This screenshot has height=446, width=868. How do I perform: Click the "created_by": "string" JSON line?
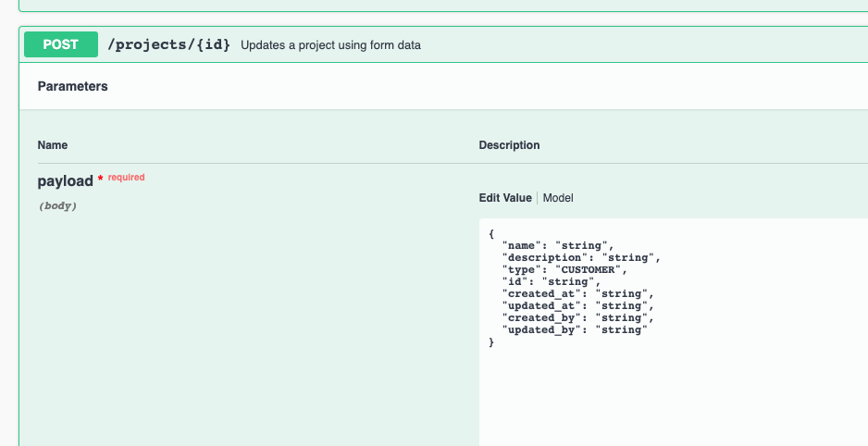[578, 318]
